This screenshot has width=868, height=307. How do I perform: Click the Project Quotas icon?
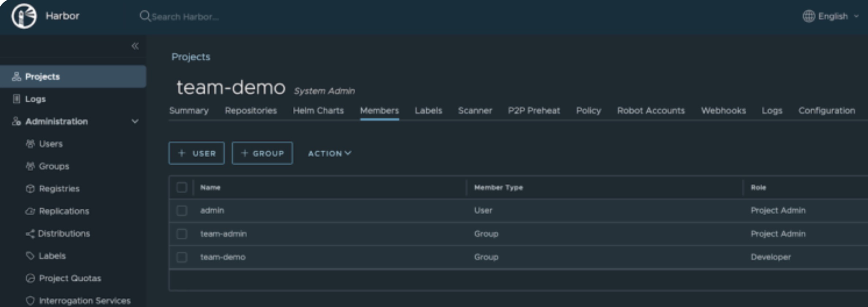[x=30, y=278]
